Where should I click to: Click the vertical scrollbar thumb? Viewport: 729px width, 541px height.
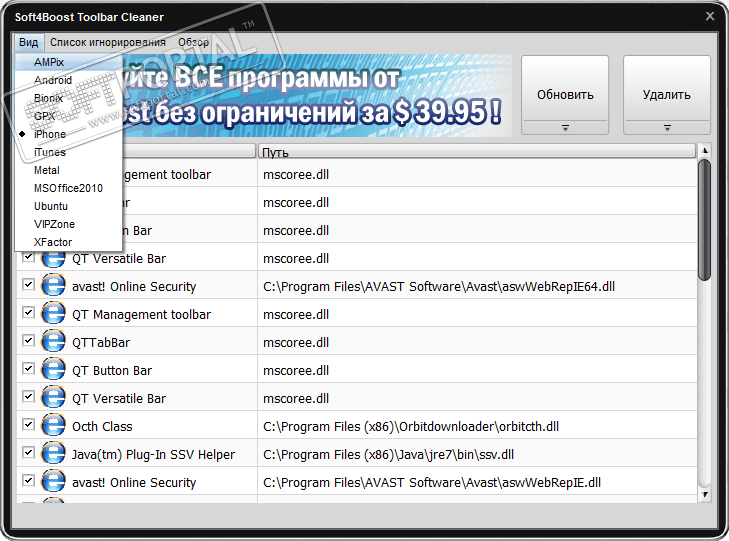click(x=705, y=220)
